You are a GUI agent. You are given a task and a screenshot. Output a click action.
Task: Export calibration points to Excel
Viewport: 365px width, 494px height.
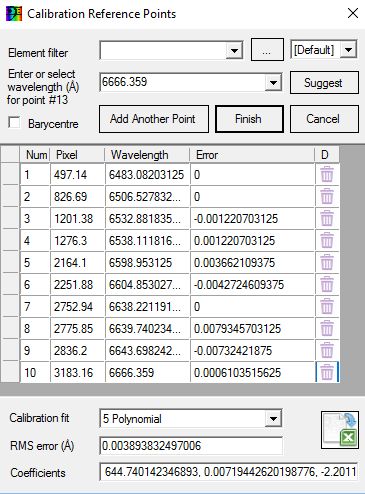tap(340, 430)
